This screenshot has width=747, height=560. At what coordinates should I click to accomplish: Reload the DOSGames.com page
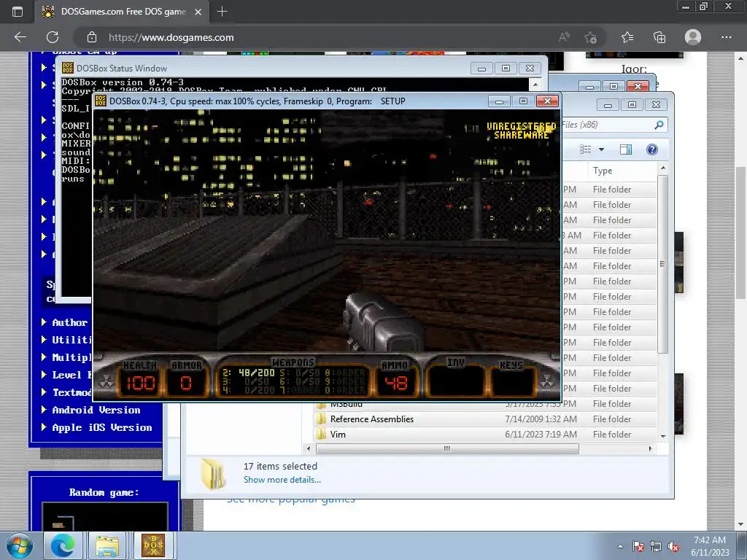coord(53,37)
